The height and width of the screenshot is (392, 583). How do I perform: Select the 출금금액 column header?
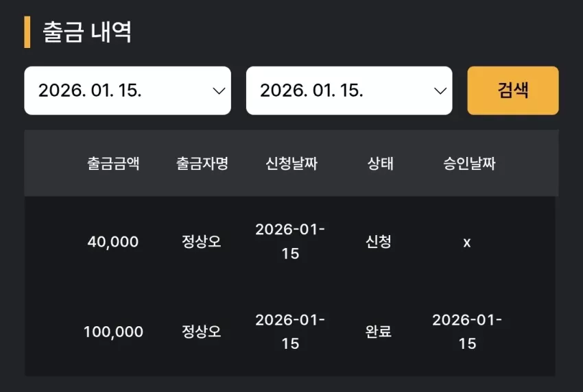click(x=113, y=164)
